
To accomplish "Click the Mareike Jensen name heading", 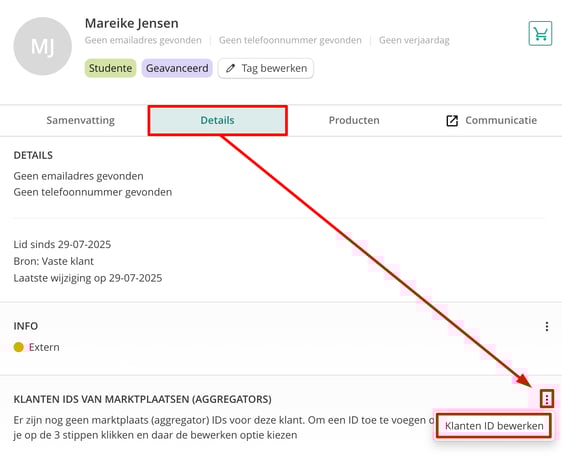I will point(132,23).
